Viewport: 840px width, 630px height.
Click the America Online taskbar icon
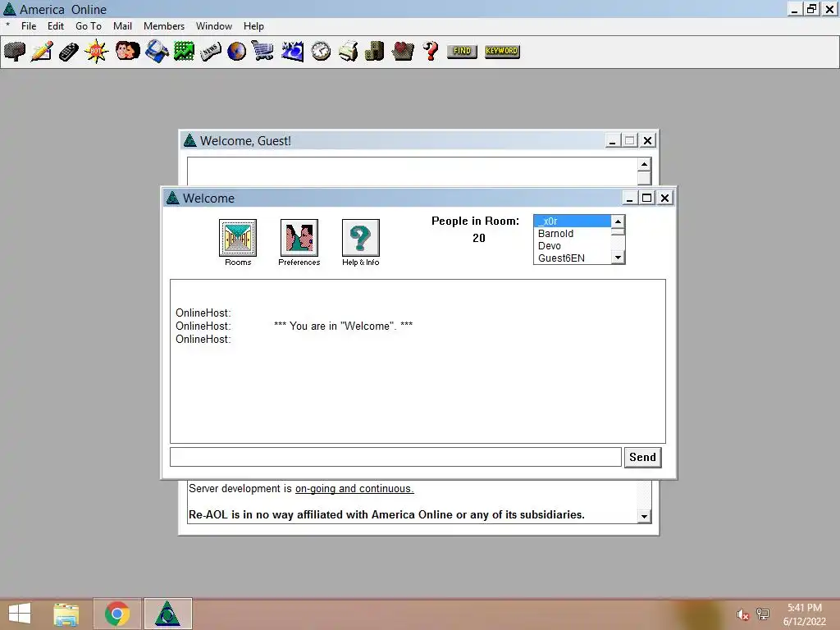tap(167, 614)
